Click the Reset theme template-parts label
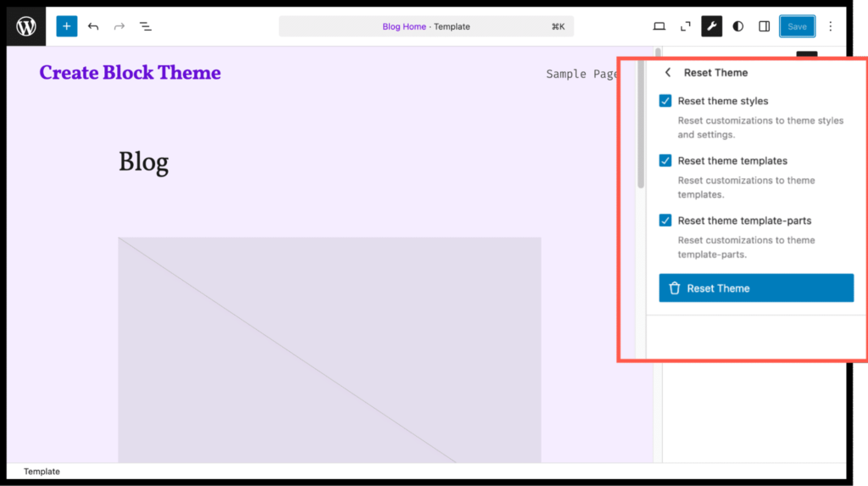The image size is (868, 486). (x=744, y=221)
